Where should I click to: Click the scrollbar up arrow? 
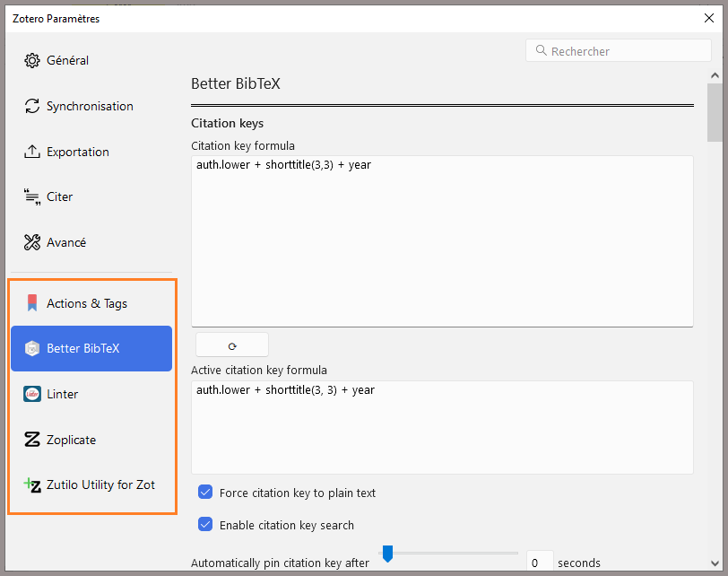(715, 75)
